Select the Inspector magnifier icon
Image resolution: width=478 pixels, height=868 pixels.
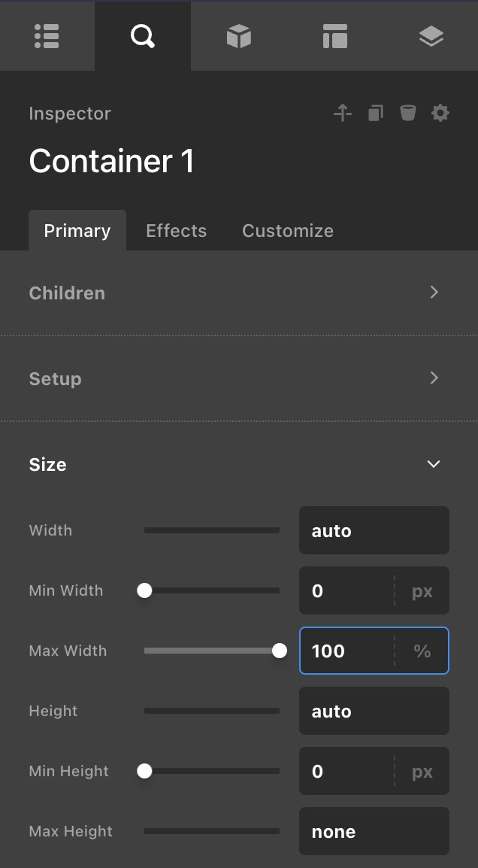[142, 36]
